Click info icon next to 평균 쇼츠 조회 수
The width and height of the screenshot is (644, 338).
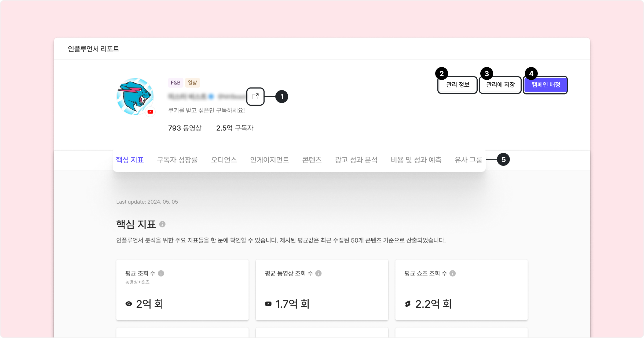(x=453, y=273)
